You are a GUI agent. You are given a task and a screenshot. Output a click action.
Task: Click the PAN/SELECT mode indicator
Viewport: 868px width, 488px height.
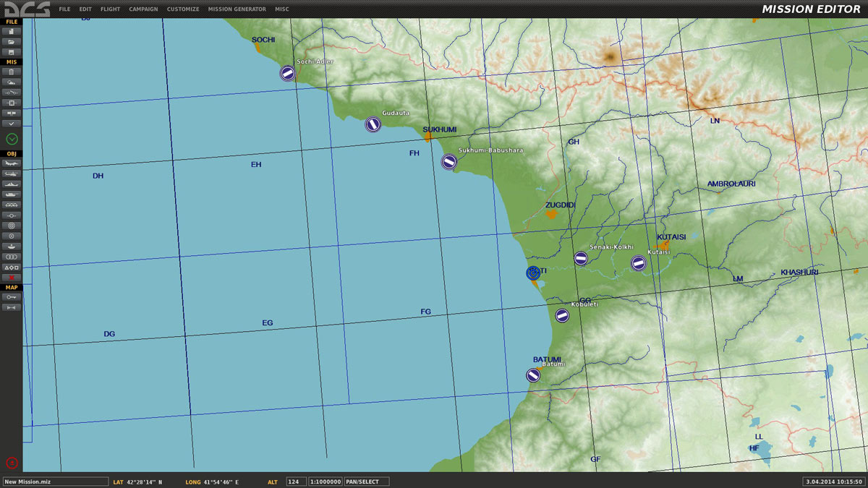(x=367, y=481)
